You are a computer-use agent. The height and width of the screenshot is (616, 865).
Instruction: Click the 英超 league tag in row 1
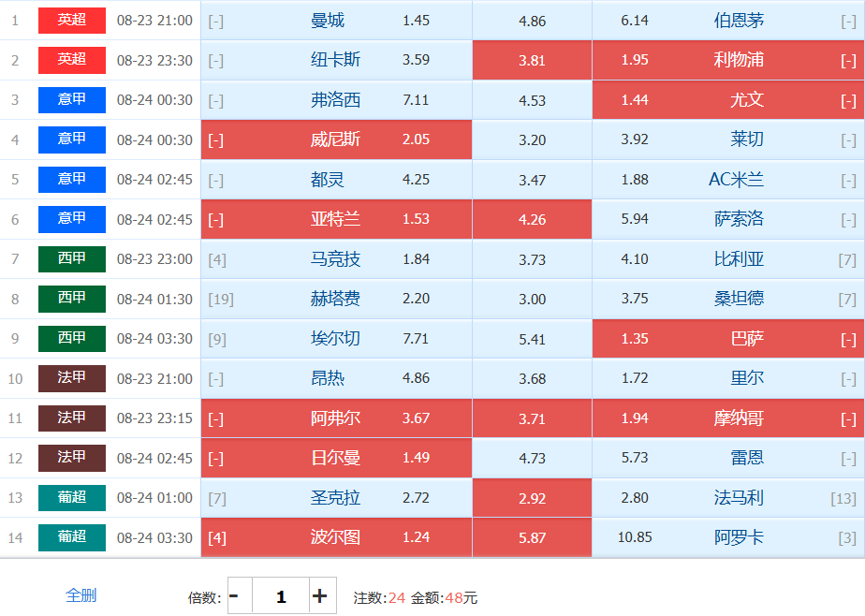coord(72,21)
